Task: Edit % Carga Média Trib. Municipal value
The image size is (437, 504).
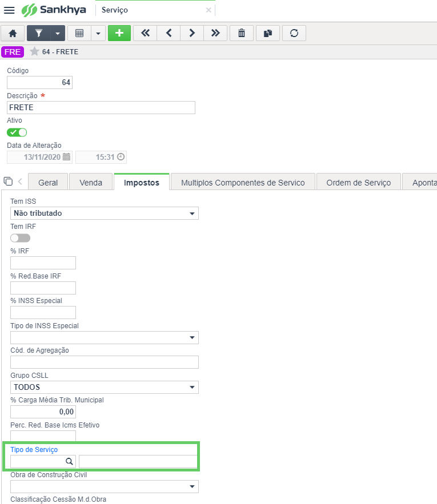Action: click(x=43, y=412)
